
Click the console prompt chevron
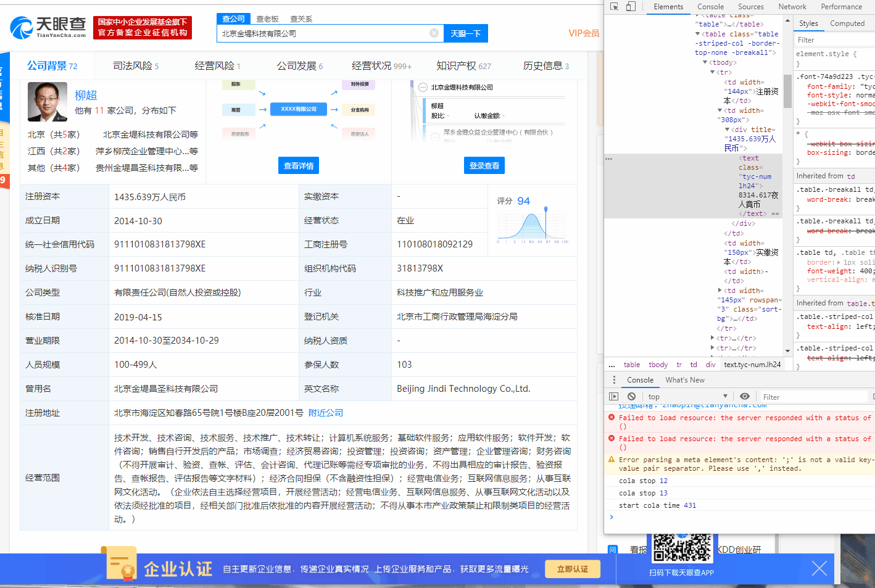(612, 517)
